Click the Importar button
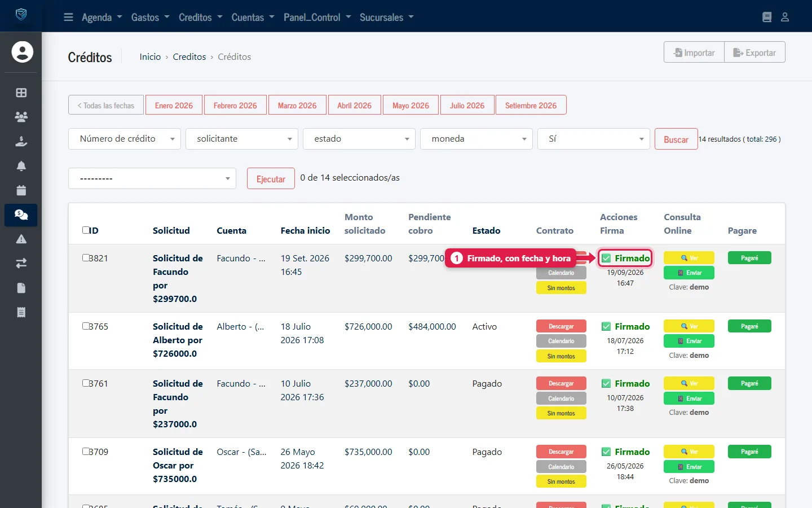Viewport: 812px width, 508px height. point(694,52)
